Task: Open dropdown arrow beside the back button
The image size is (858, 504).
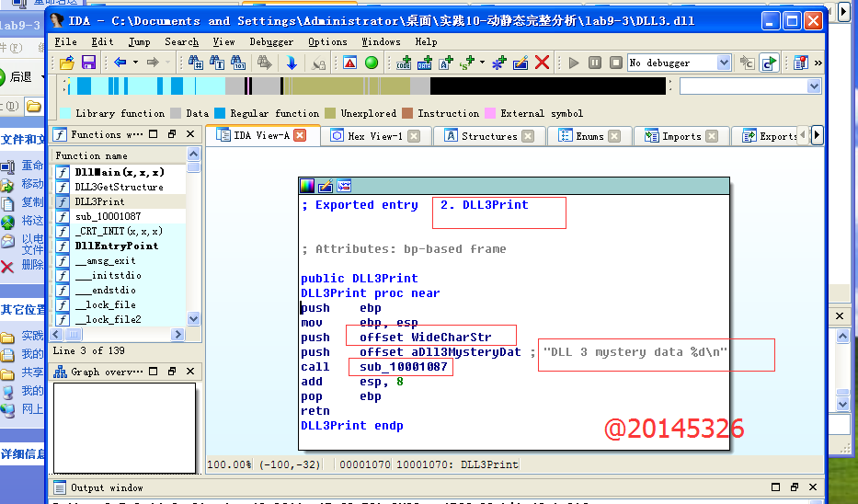Action: coord(136,63)
